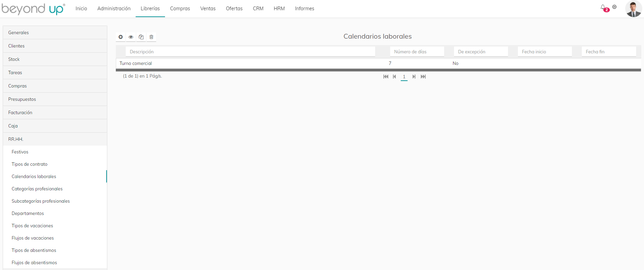Screen dimensions: 644x270
Task: View selected calendar with eye icon
Action: 131,37
